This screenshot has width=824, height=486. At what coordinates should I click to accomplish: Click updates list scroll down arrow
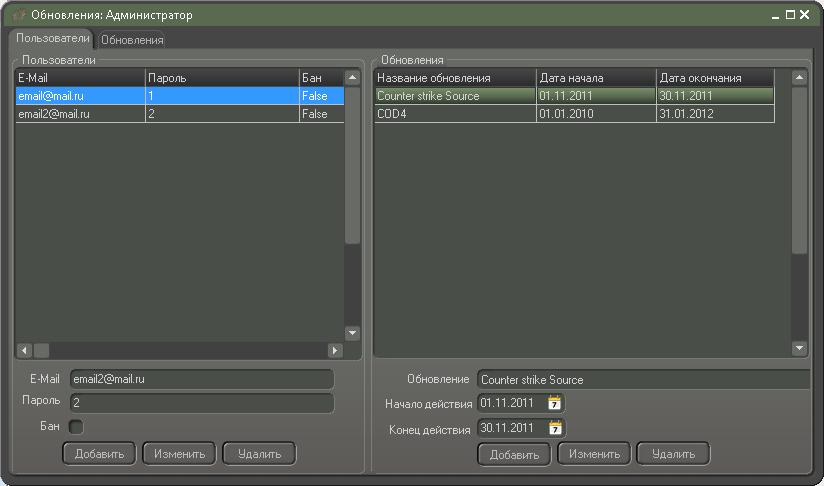(799, 348)
